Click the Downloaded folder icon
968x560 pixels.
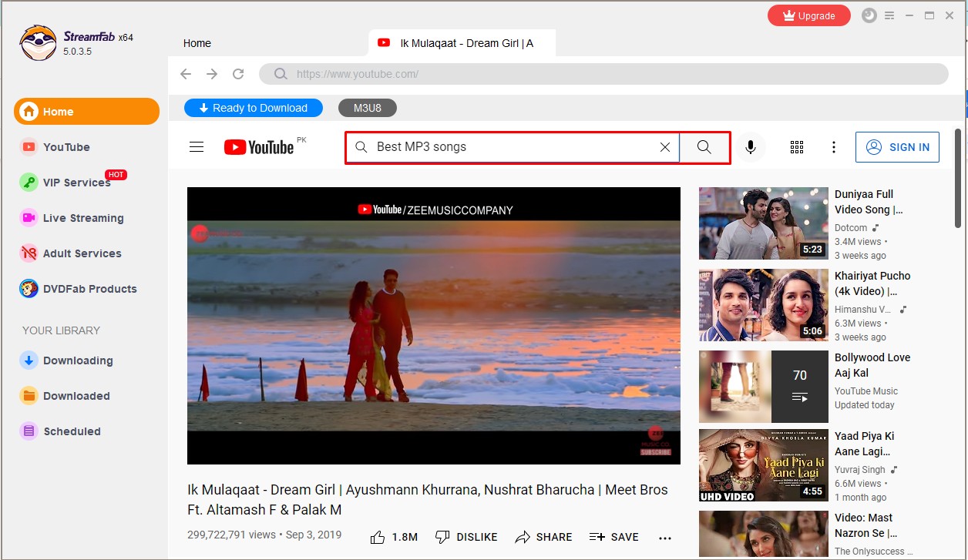click(29, 396)
